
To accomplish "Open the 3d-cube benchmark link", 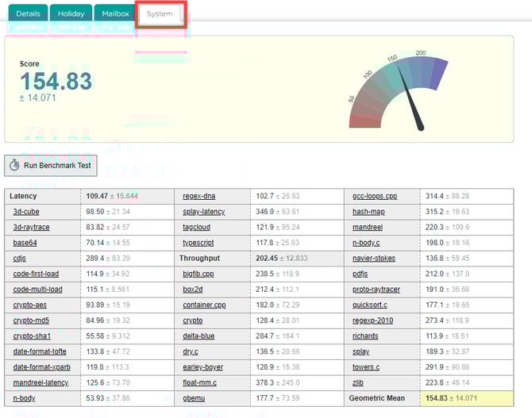I will tap(26, 212).
